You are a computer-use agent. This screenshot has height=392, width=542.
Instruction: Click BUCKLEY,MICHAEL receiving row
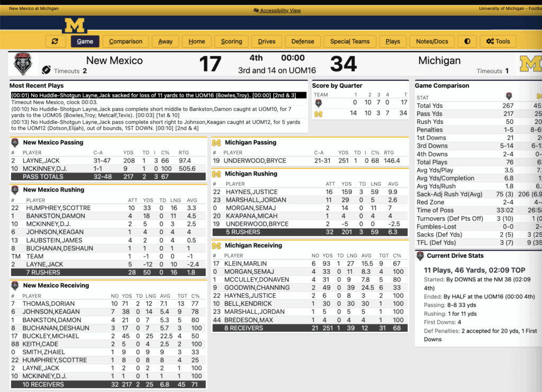coord(108,336)
